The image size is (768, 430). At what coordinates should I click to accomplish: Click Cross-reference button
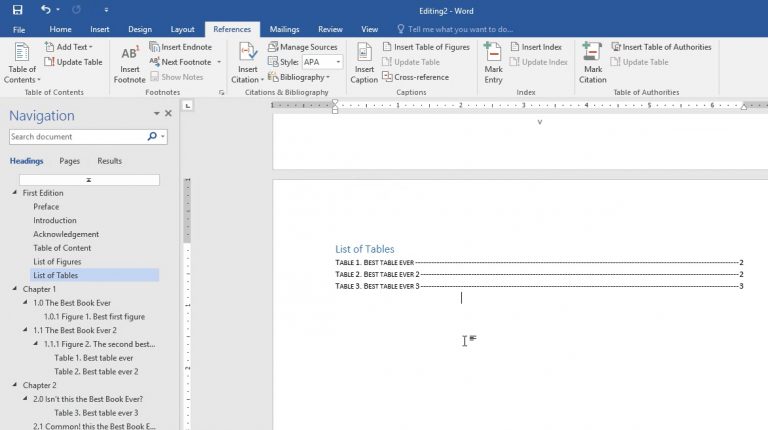pyautogui.click(x=415, y=77)
